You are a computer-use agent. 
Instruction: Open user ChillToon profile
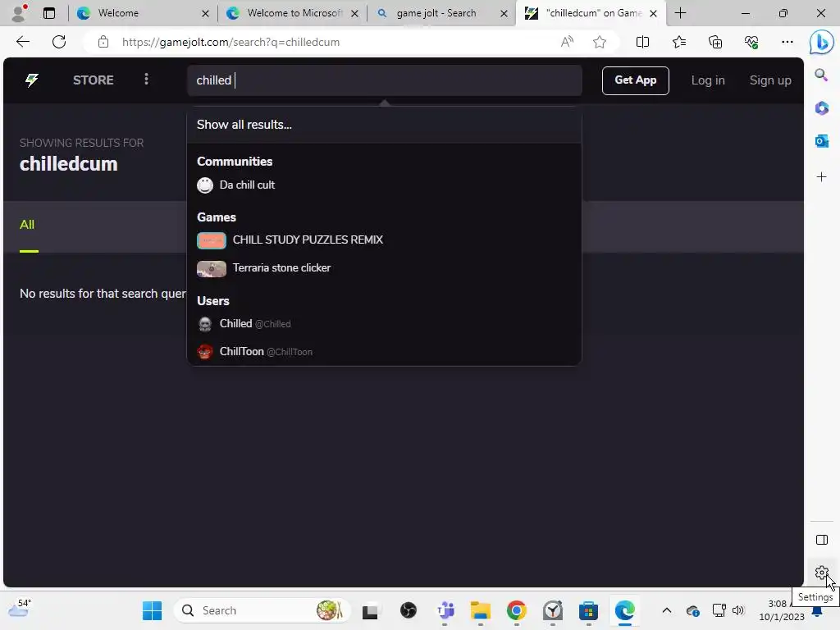[x=266, y=351]
